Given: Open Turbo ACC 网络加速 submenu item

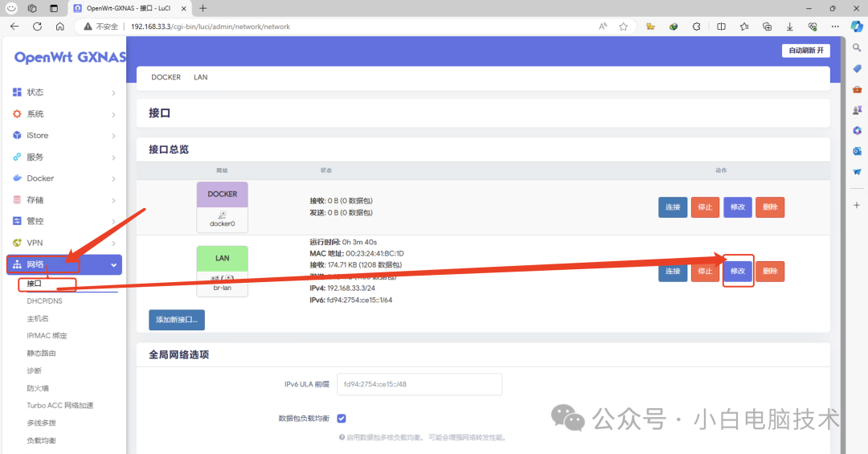Looking at the screenshot, I should click(60, 405).
